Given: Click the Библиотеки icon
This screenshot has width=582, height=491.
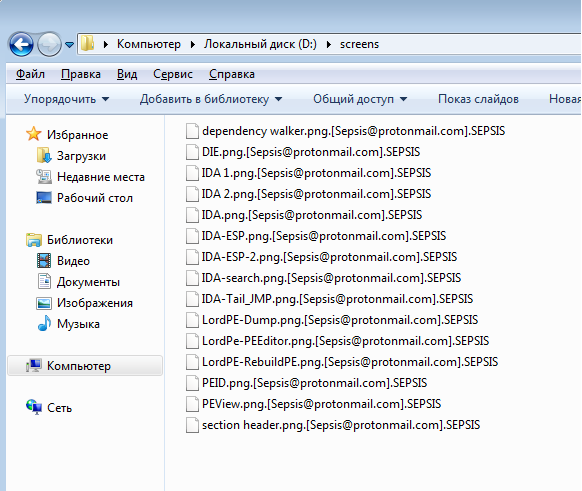Looking at the screenshot, I should (33, 240).
